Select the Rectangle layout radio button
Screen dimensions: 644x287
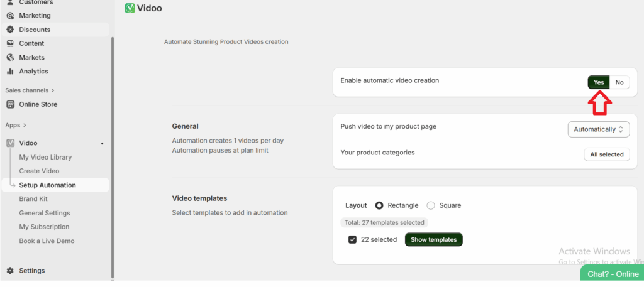(x=379, y=205)
